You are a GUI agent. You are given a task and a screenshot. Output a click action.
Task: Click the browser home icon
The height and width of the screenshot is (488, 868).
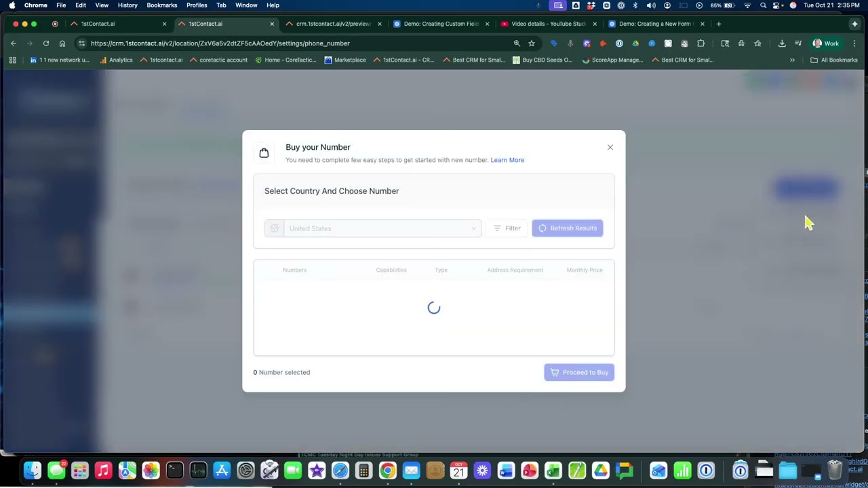[x=62, y=43]
